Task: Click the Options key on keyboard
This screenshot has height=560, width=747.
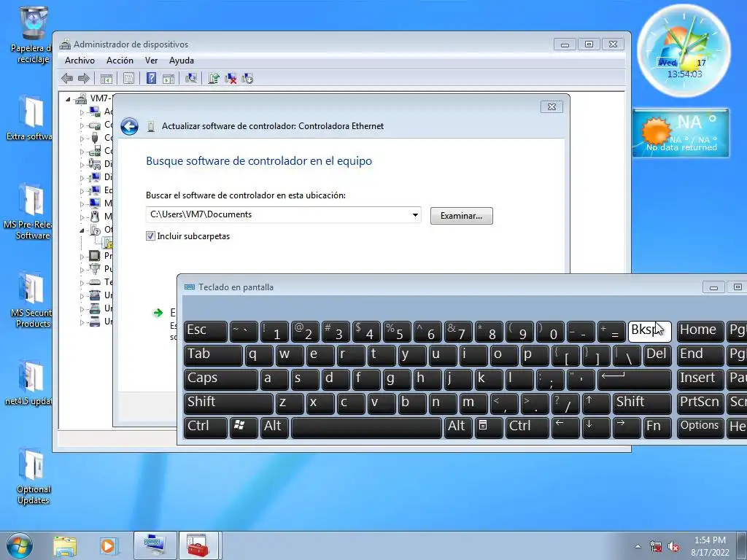Action: [x=700, y=426]
